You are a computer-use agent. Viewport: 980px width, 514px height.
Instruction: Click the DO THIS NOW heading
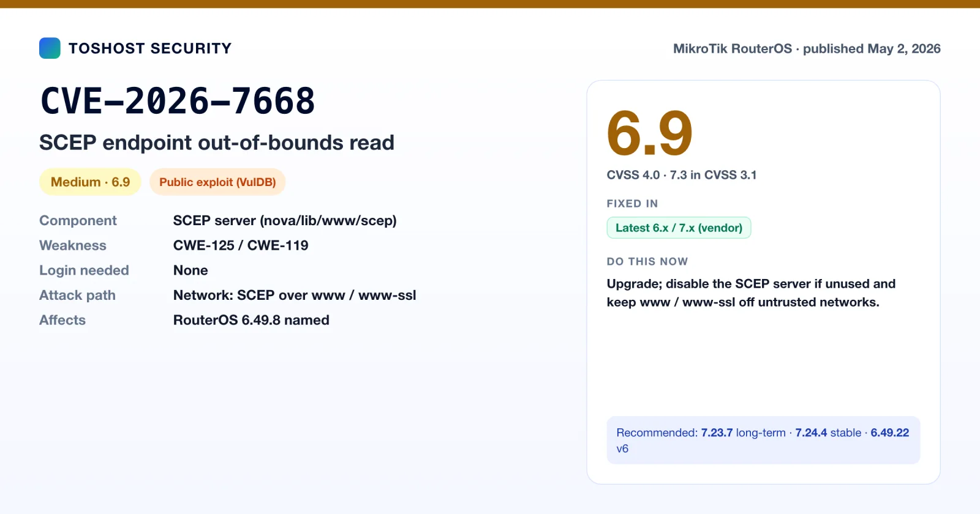(647, 261)
